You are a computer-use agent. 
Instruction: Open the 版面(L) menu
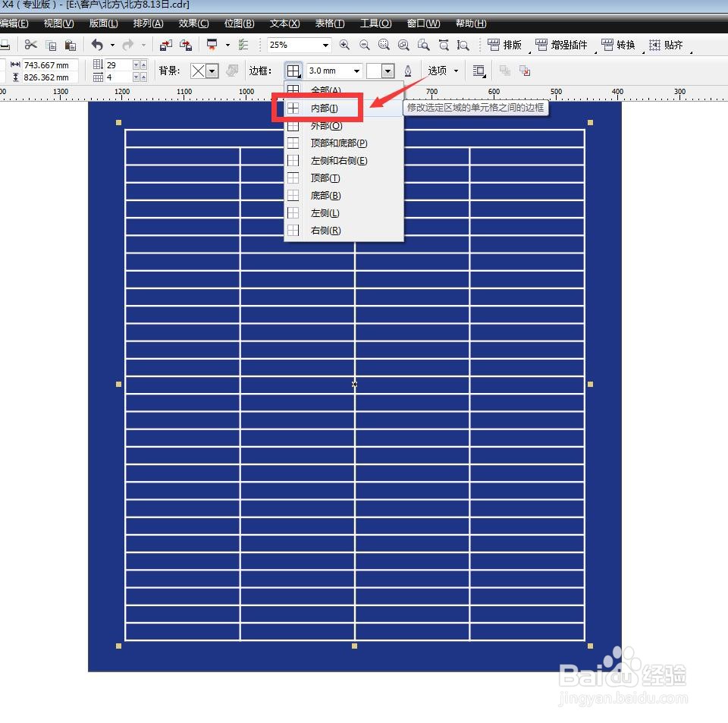pyautogui.click(x=103, y=24)
